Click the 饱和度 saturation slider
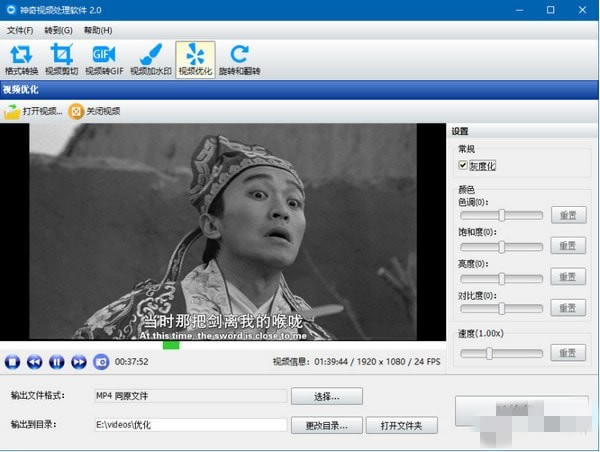 coord(501,247)
